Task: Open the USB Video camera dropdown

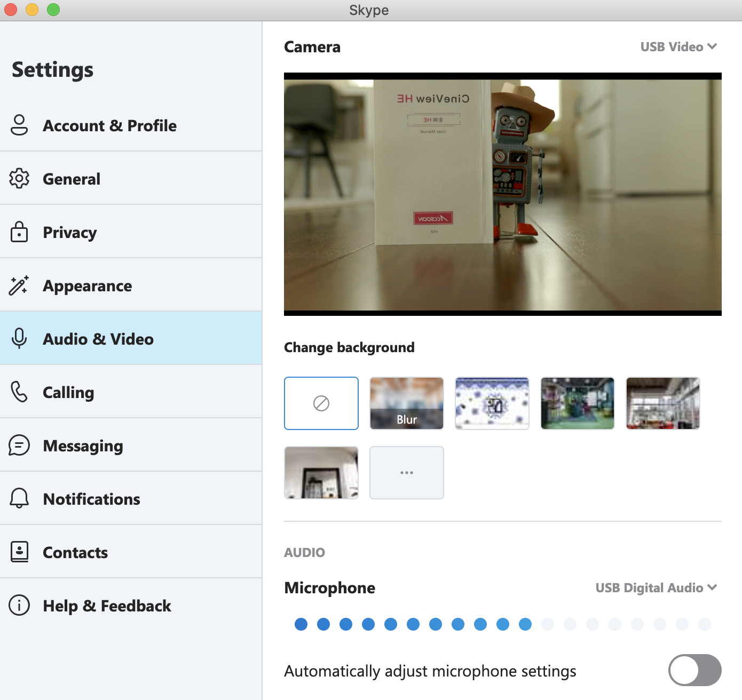Action: pos(678,47)
